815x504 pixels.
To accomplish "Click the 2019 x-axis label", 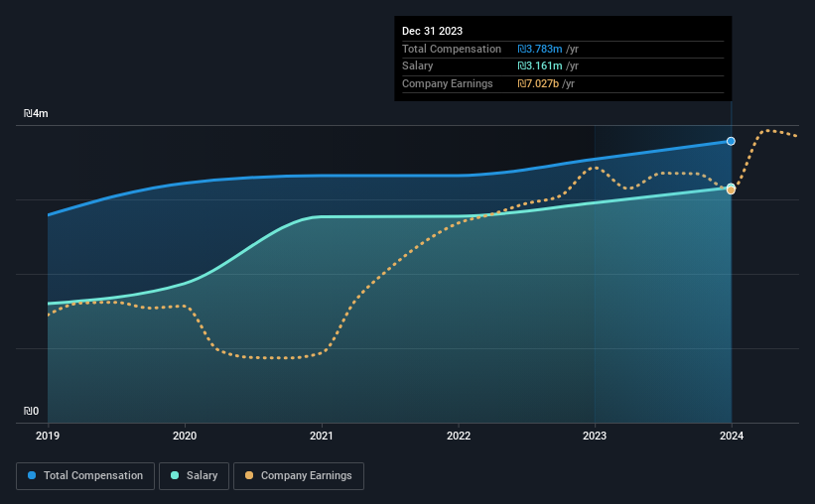I will point(48,436).
